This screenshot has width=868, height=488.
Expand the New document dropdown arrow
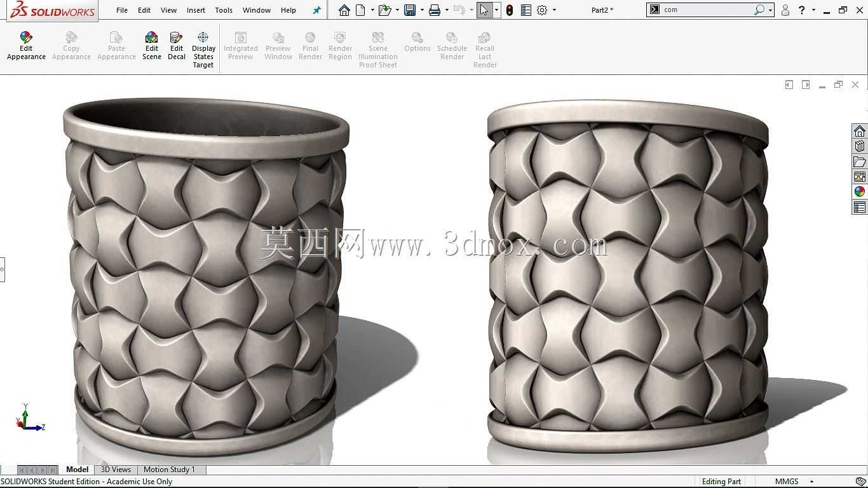pyautogui.click(x=371, y=10)
